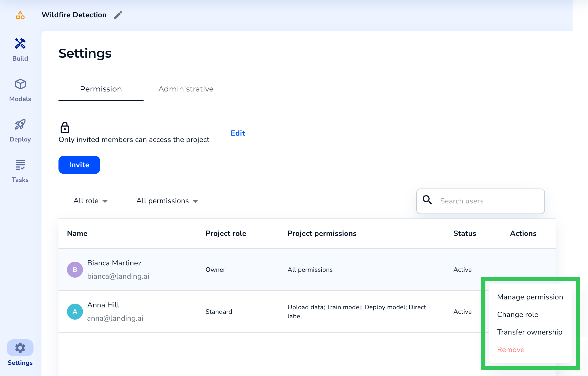Image resolution: width=588 pixels, height=376 pixels.
Task: Expand the All role filter dropdown
Action: click(90, 201)
